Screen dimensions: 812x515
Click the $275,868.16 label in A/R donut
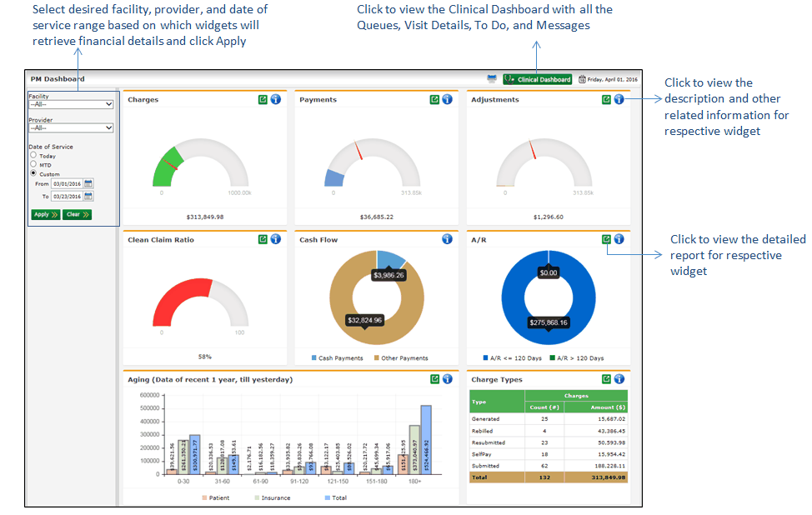[x=549, y=322]
